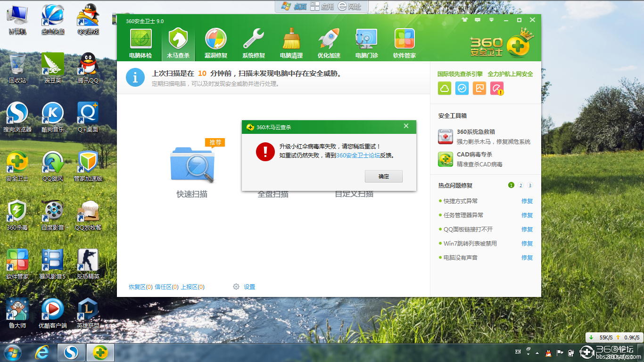Click the 自定义扫描 custom scan label
The height and width of the screenshot is (362, 644).
point(354,194)
